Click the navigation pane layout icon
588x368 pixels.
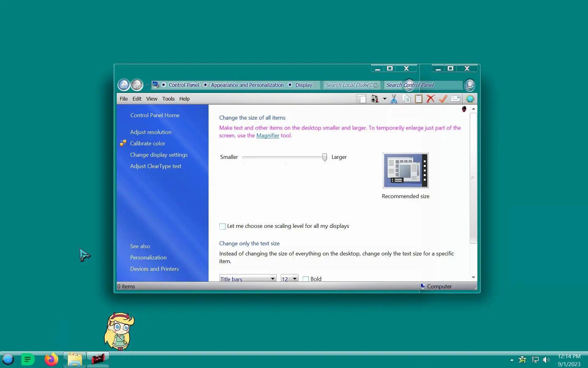[361, 99]
